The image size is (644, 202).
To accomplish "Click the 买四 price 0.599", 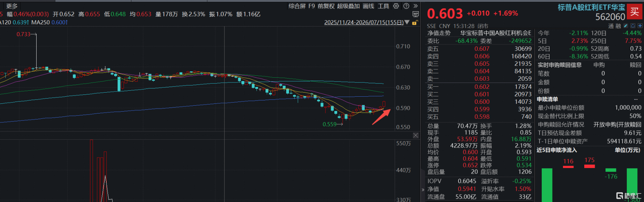I will click(x=482, y=109).
